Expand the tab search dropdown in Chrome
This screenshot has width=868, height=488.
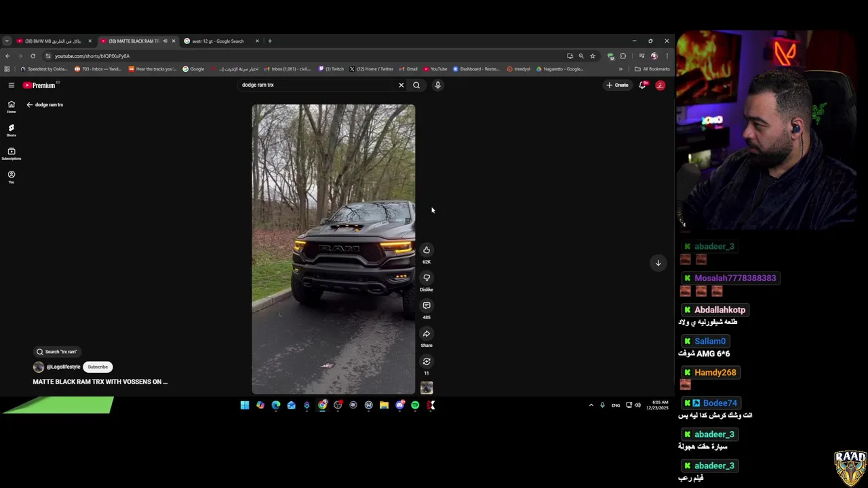[x=7, y=41]
